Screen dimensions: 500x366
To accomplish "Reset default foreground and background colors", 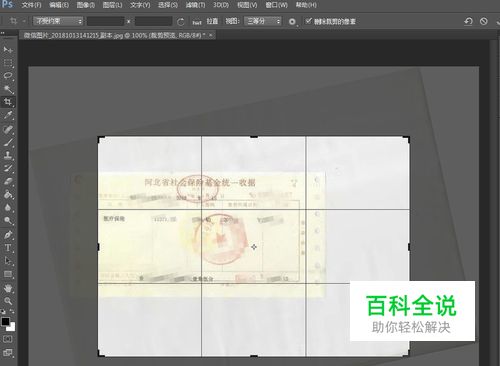I will [x=3, y=312].
